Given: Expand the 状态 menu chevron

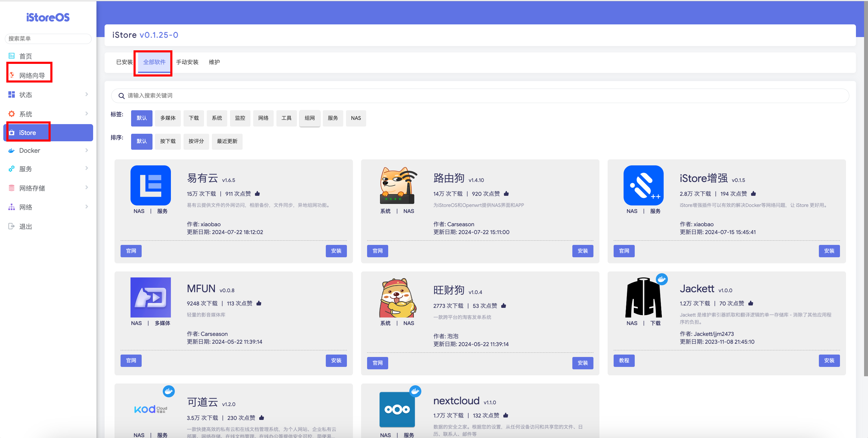Looking at the screenshot, I should (86, 94).
